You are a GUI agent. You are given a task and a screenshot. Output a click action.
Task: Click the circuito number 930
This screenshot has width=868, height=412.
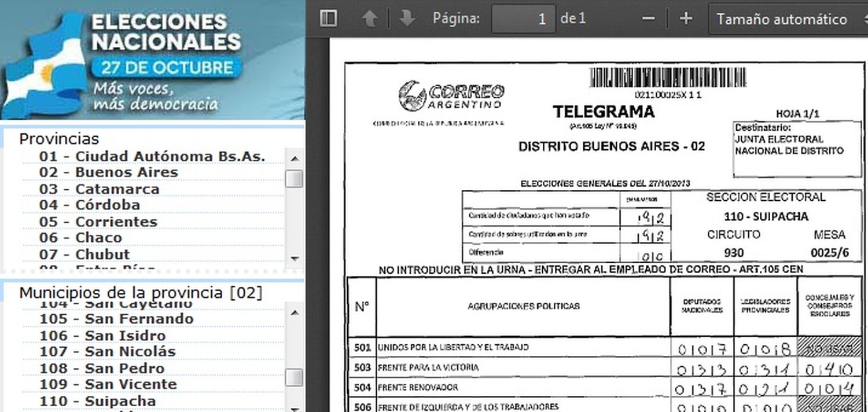[734, 253]
